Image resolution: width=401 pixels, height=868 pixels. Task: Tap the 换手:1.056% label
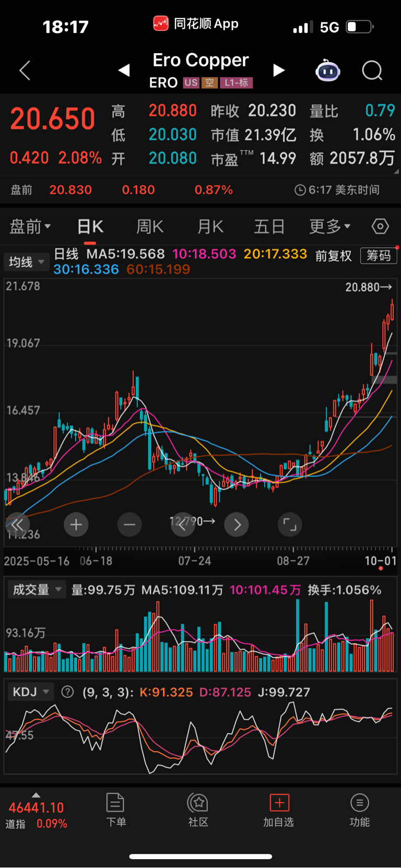pyautogui.click(x=345, y=590)
